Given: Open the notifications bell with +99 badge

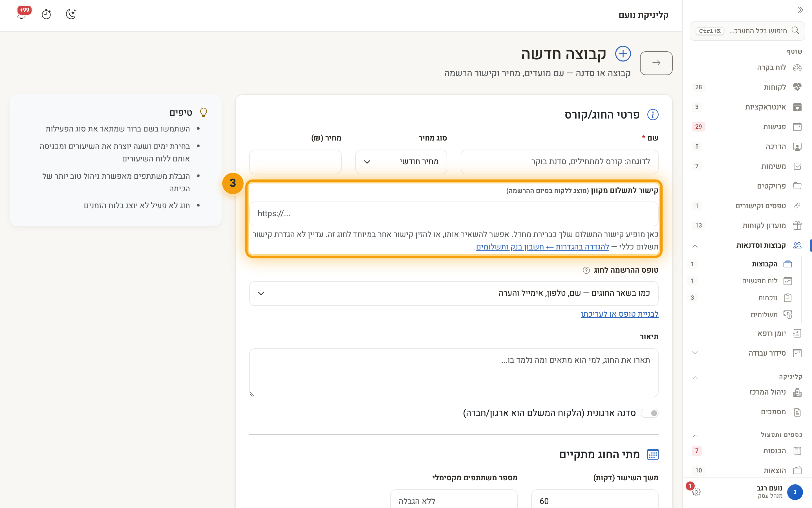Looking at the screenshot, I should (22, 14).
